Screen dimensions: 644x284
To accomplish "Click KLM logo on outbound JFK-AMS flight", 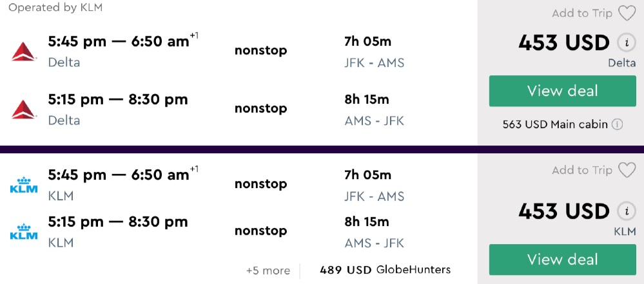I will [24, 185].
